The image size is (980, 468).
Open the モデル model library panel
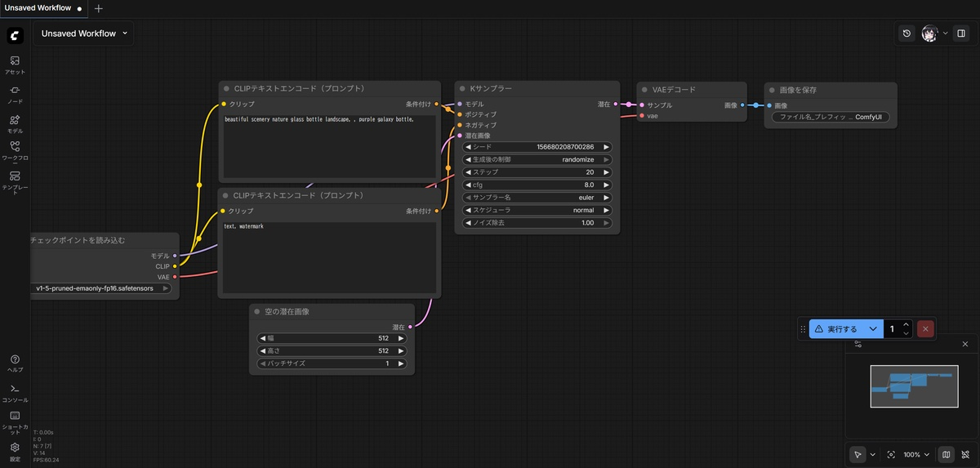[x=15, y=124]
